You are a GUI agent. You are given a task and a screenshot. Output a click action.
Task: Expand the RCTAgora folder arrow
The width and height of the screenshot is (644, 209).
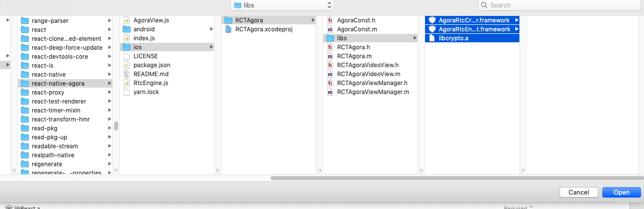(313, 20)
